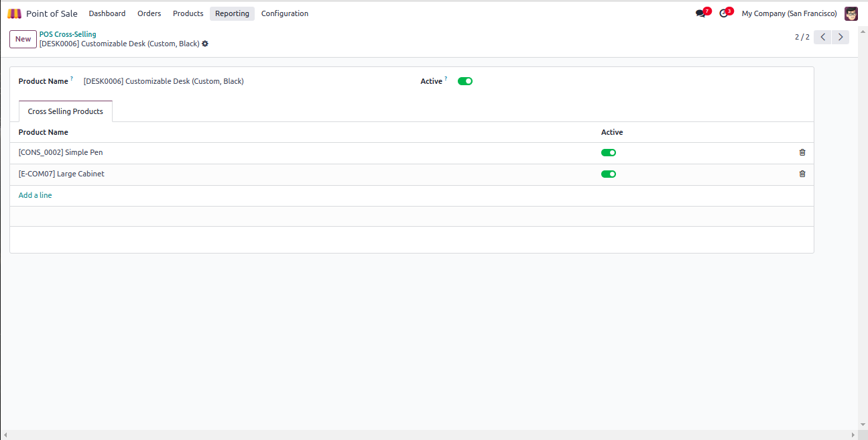Click the Add a line link

click(36, 195)
